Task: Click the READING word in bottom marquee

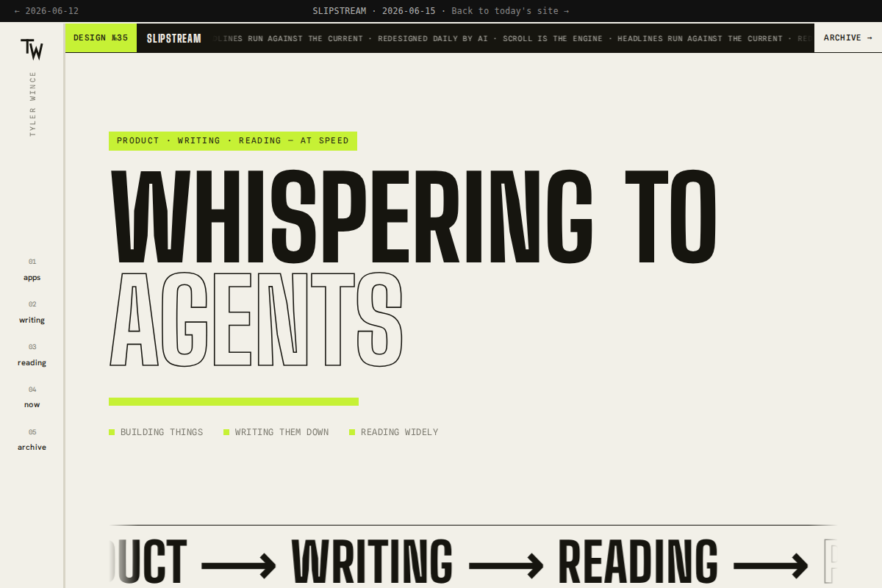Action: (x=638, y=562)
